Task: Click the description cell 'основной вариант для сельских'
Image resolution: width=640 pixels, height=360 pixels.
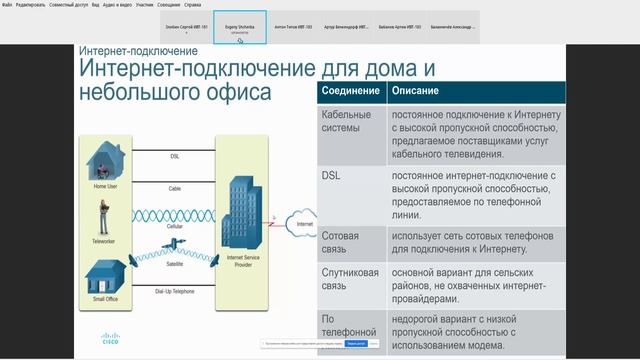Action: (476, 286)
